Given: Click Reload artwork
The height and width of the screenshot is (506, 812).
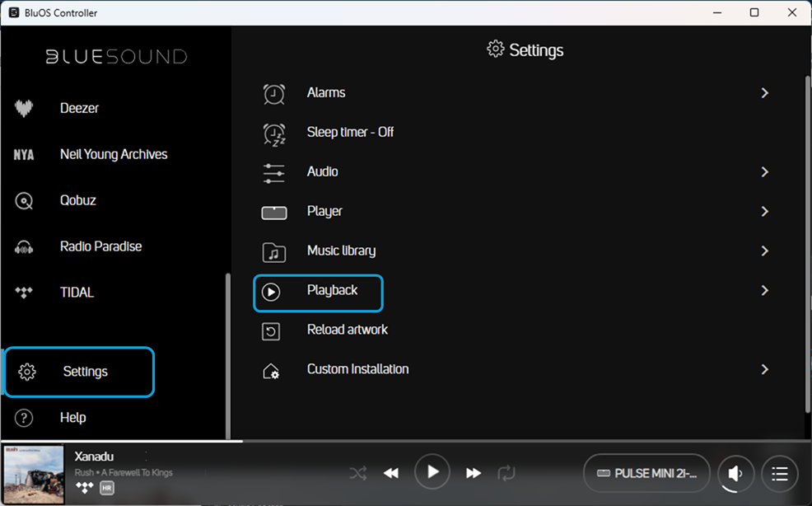Looking at the screenshot, I should (x=347, y=330).
